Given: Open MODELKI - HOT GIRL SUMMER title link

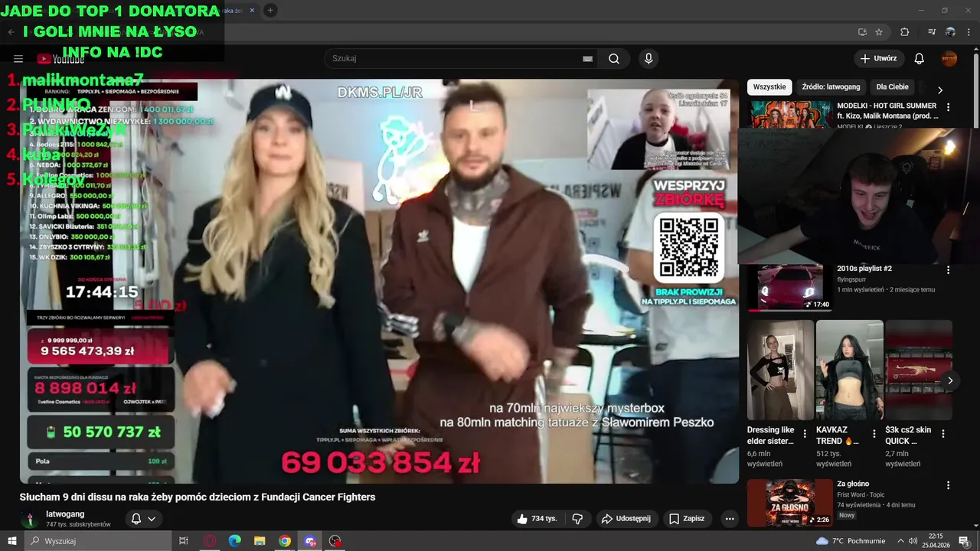Looking at the screenshot, I should (x=887, y=111).
